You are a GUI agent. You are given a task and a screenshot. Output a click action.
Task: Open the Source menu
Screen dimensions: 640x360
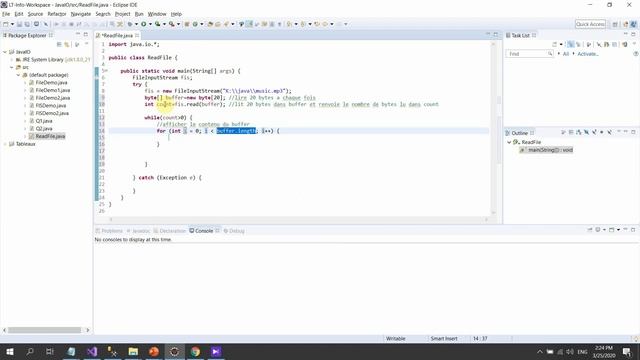point(35,14)
